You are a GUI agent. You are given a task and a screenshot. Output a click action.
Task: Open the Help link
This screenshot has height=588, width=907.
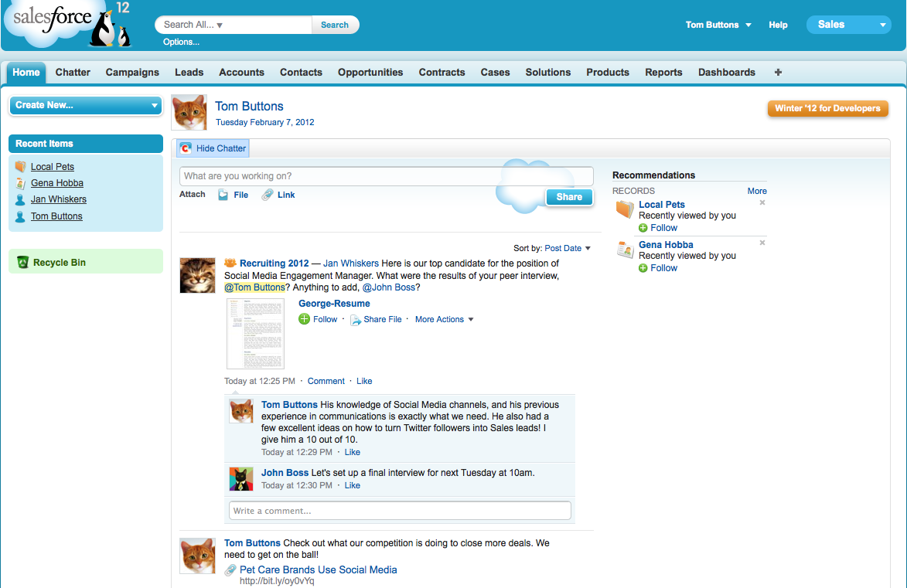(x=778, y=25)
